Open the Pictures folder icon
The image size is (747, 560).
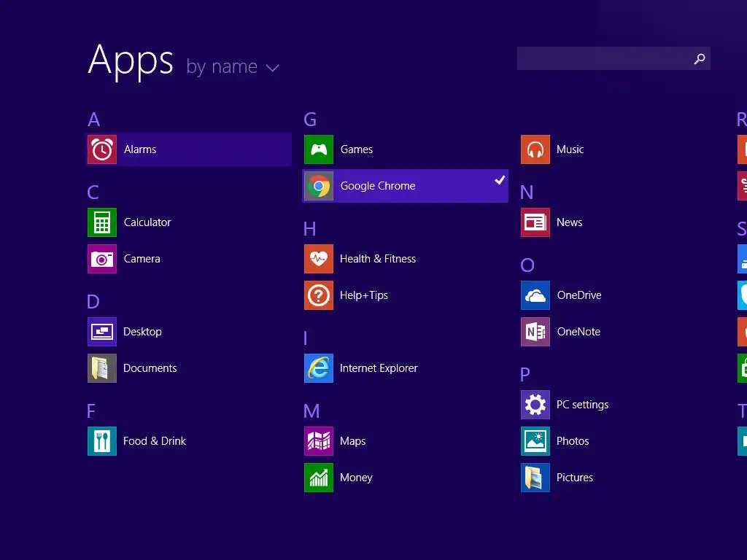(x=535, y=478)
